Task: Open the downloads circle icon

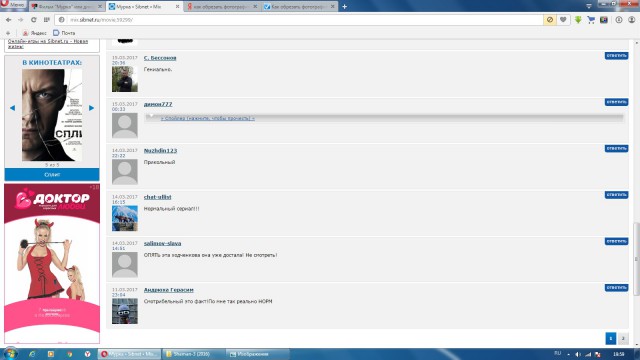Action: (x=619, y=20)
